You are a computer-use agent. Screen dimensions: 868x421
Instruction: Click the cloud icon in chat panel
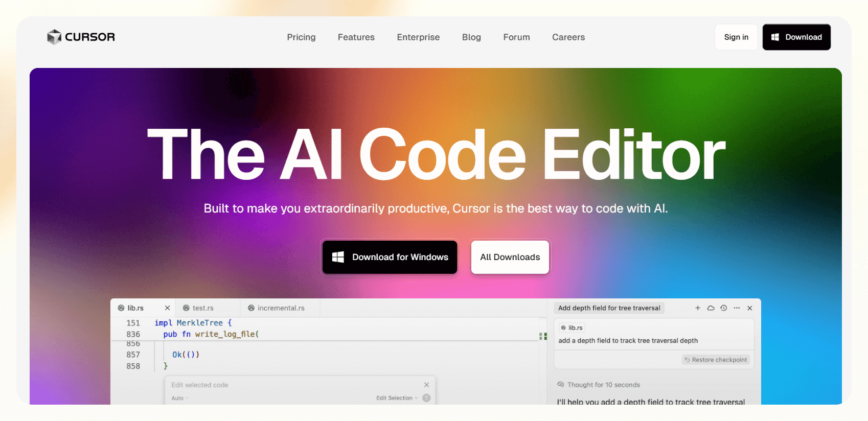[711, 308]
